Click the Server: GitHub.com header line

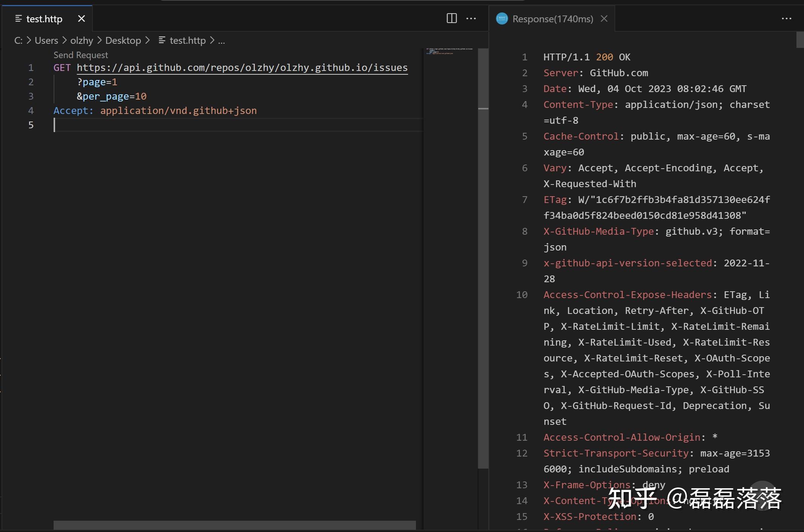coord(596,73)
